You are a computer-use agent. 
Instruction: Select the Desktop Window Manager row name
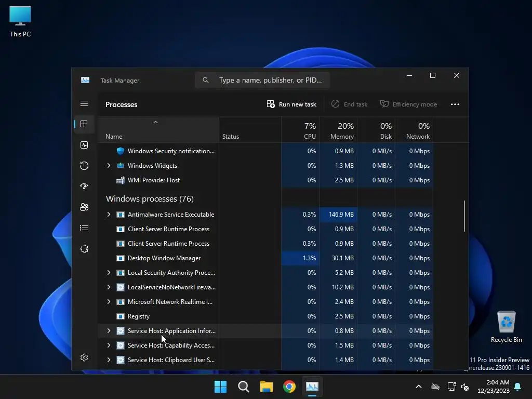(164, 258)
